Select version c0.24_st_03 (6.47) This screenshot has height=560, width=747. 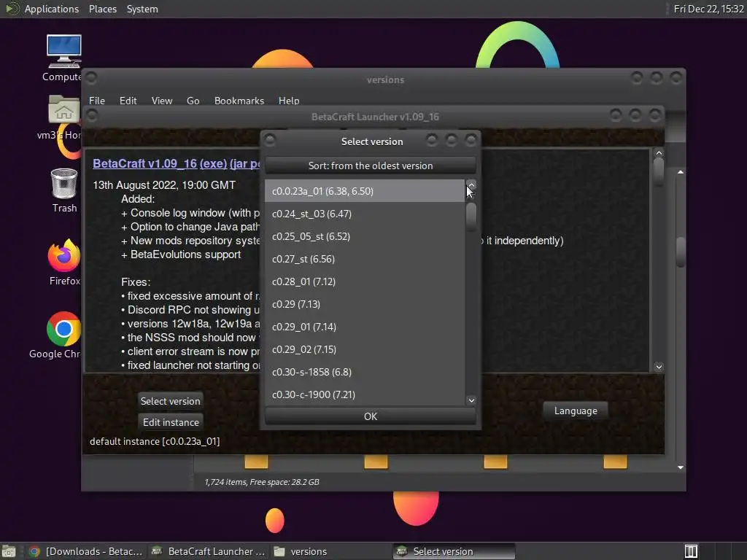[x=365, y=214]
